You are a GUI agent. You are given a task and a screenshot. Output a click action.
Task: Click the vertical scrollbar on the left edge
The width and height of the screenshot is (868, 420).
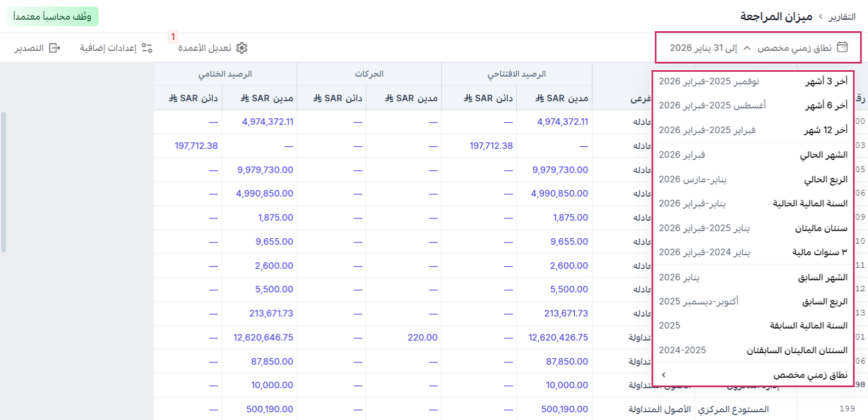click(x=3, y=182)
